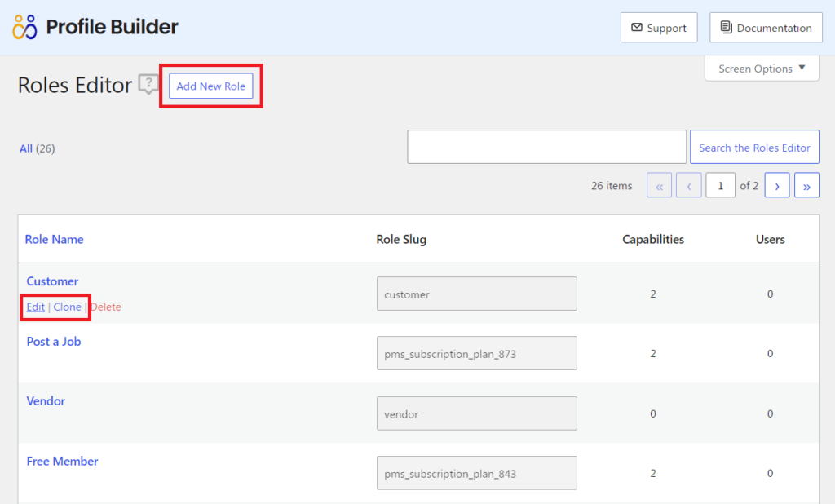Open the Documentation page
Image resolution: width=835 pixels, height=504 pixels.
click(x=766, y=28)
